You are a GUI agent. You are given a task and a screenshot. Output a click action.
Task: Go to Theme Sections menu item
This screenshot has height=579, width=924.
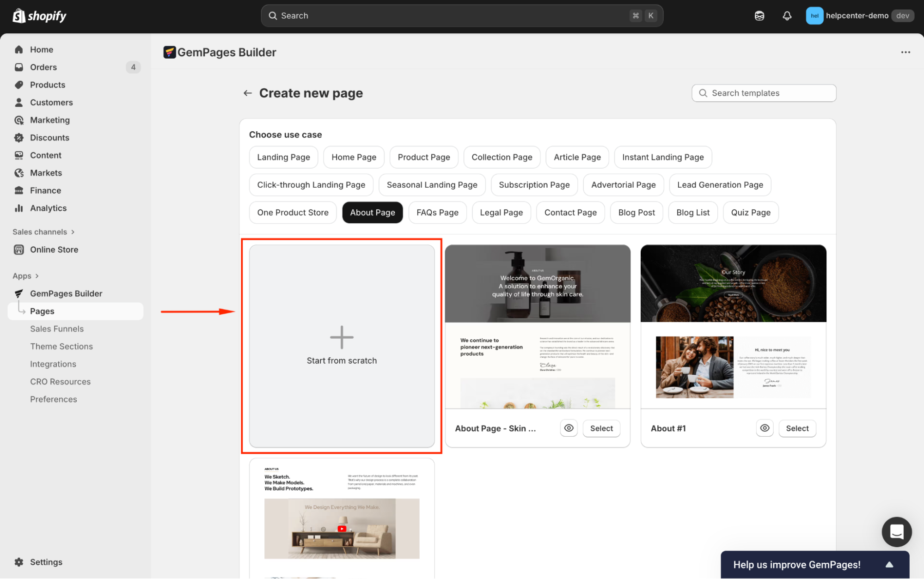point(61,347)
